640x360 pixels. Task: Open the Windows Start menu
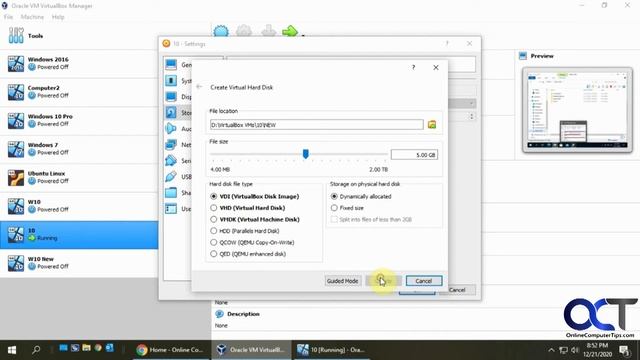coord(12,350)
